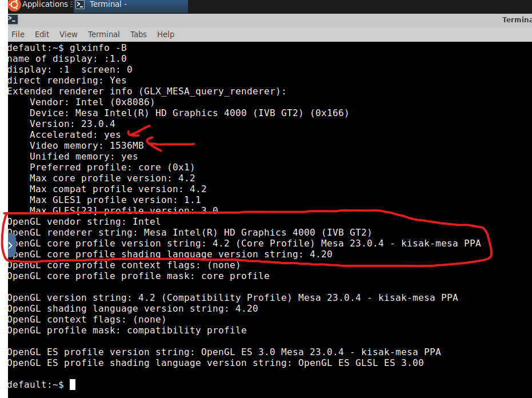Open the File menu
Viewport: 532px width, 398px height.
coord(18,34)
